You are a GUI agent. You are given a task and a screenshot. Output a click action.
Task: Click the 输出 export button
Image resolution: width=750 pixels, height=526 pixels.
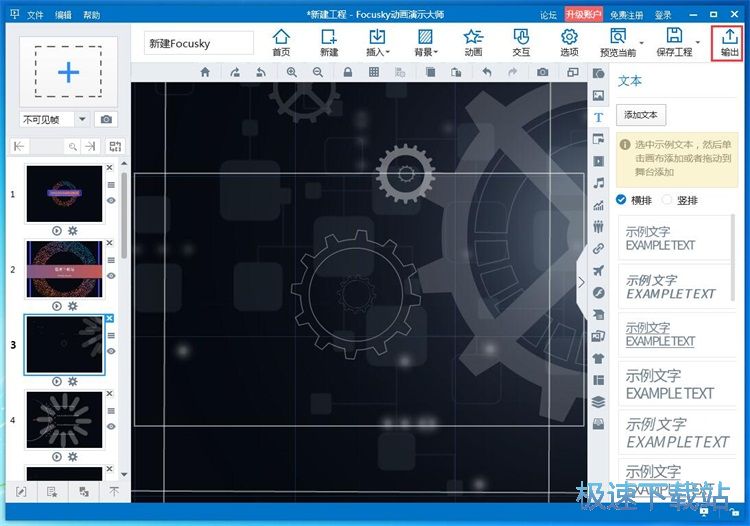click(x=729, y=43)
